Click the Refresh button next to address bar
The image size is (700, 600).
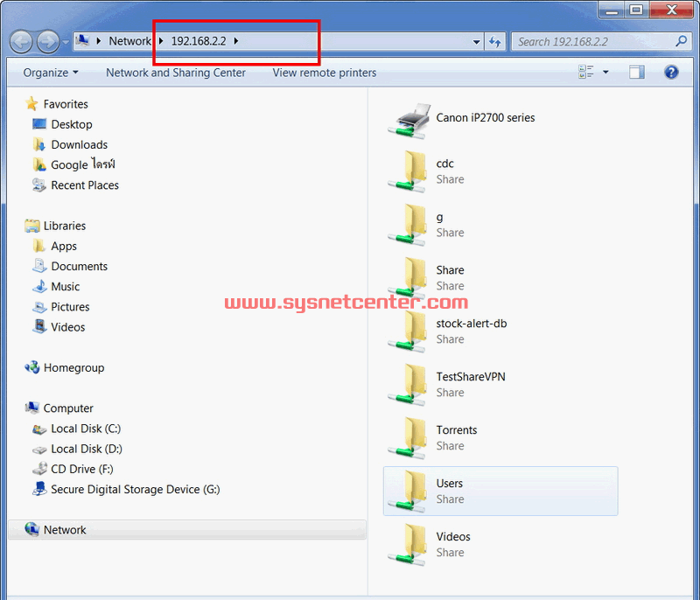click(495, 42)
